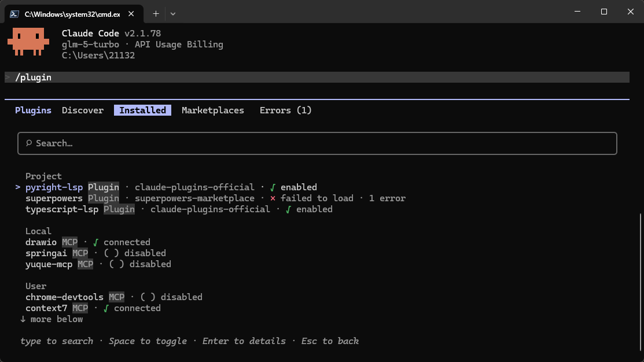
Task: Open a new terminal tab with plus button
Action: click(x=156, y=14)
